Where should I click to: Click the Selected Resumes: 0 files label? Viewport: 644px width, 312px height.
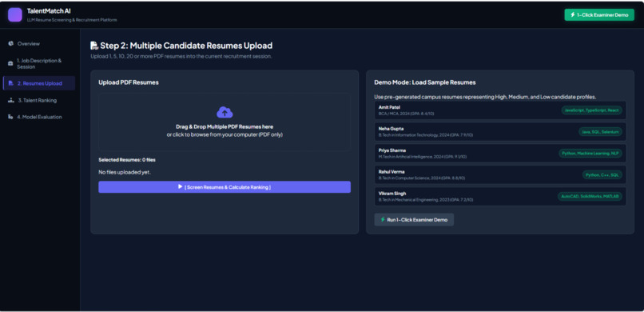coord(127,159)
